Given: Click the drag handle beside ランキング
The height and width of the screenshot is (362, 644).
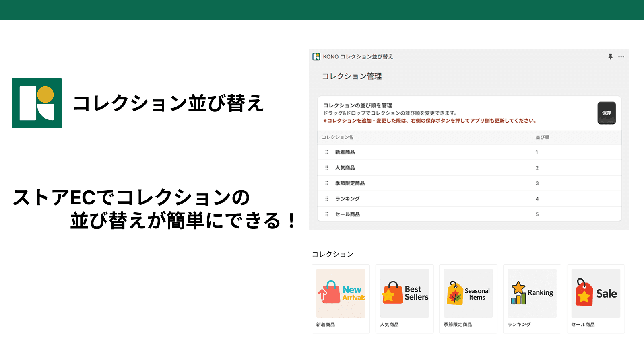Looking at the screenshot, I should [x=327, y=199].
